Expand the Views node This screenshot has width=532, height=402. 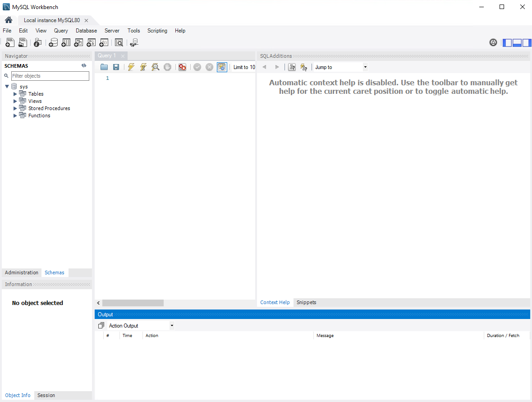point(15,101)
